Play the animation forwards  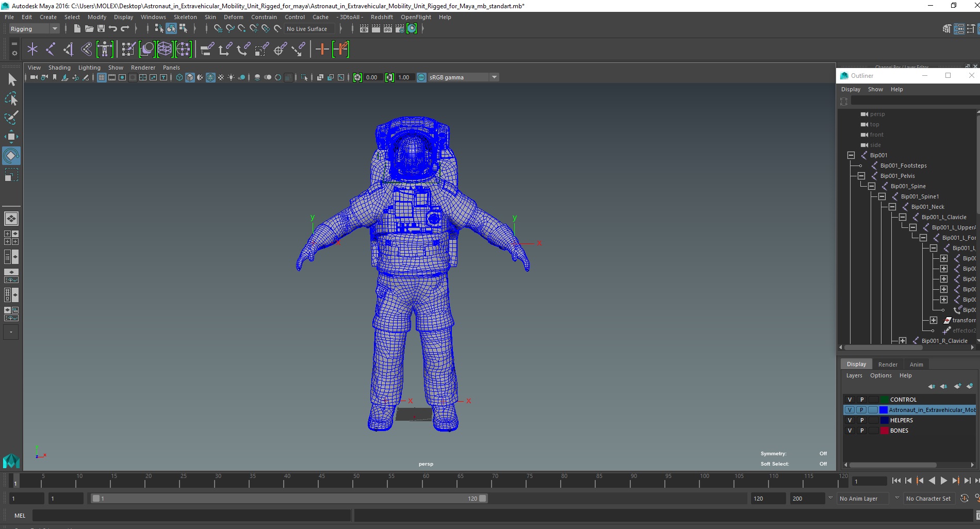[x=943, y=481]
